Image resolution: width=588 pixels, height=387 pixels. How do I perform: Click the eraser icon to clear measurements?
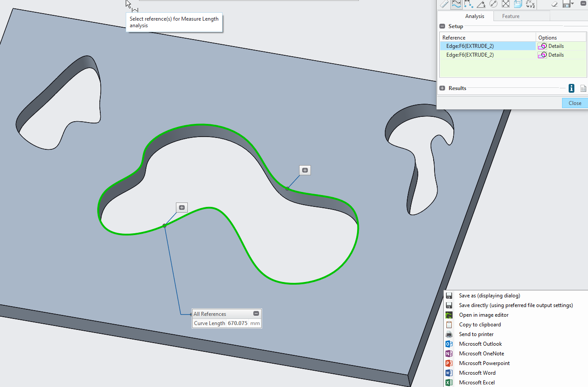[554, 4]
